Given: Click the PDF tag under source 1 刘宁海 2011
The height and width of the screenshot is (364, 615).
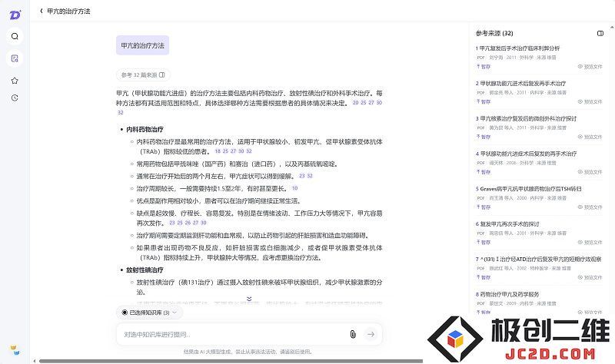Looking at the screenshot, I should 481,58.
